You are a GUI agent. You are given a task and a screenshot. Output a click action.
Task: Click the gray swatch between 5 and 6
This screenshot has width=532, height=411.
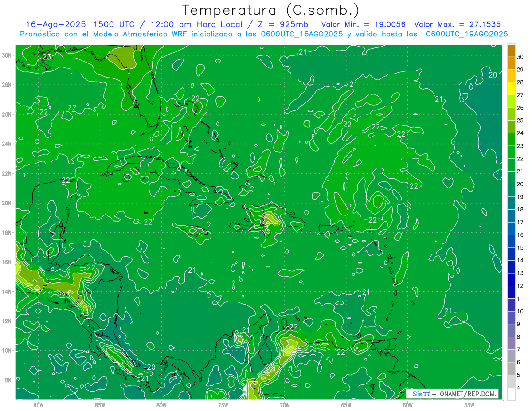tap(511, 369)
